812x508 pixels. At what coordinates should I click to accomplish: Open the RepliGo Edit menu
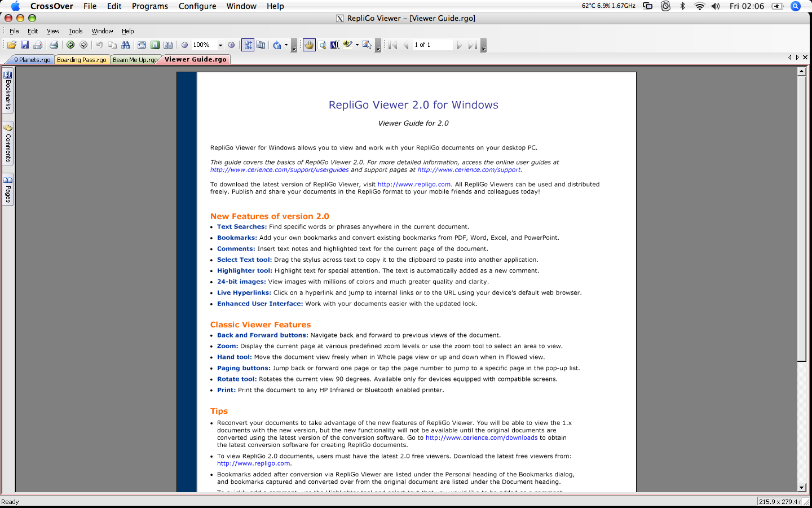[33, 31]
